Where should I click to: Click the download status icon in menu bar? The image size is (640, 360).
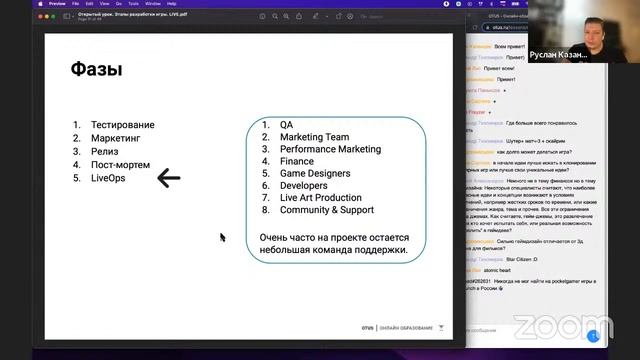[446, 4]
